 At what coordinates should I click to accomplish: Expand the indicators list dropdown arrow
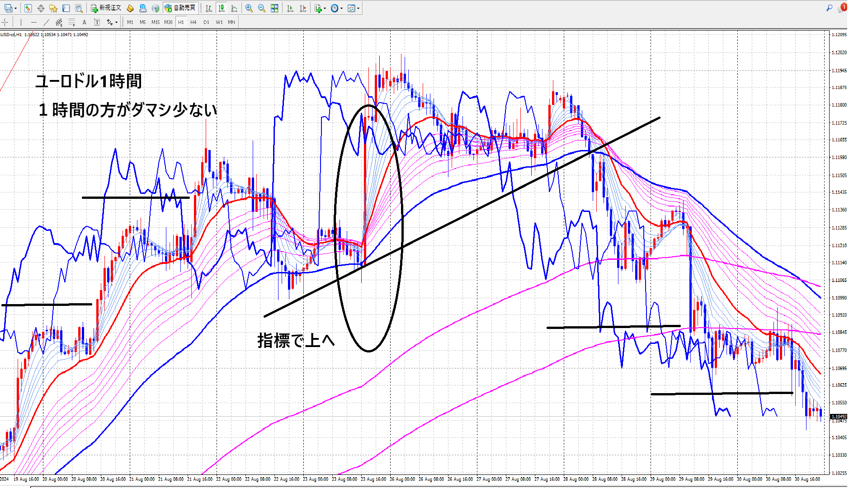(x=325, y=8)
